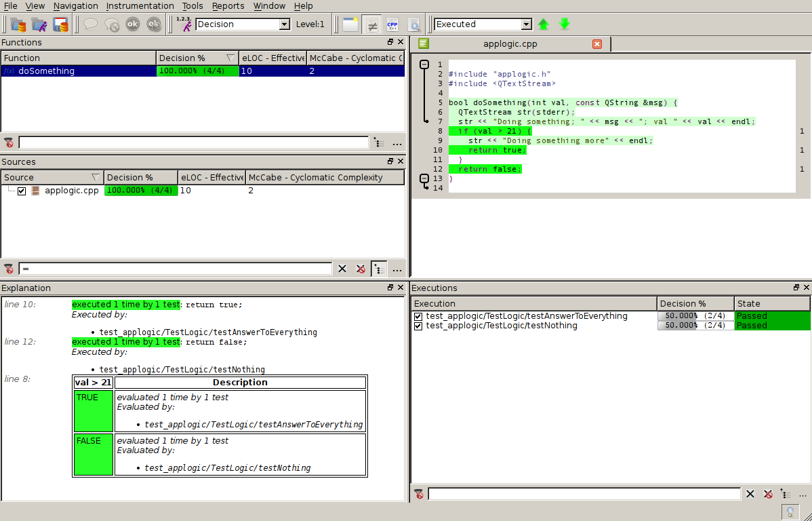Click the green coverage bar for doSomething

[x=197, y=71]
